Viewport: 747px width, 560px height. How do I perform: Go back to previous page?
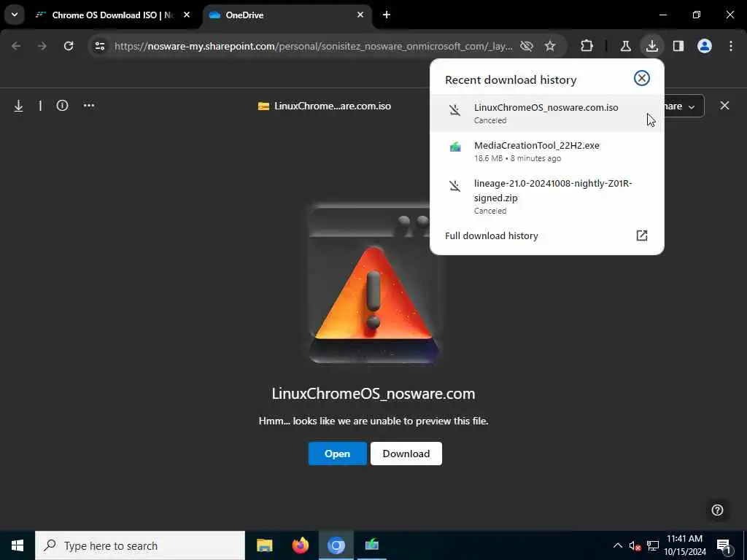click(16, 46)
